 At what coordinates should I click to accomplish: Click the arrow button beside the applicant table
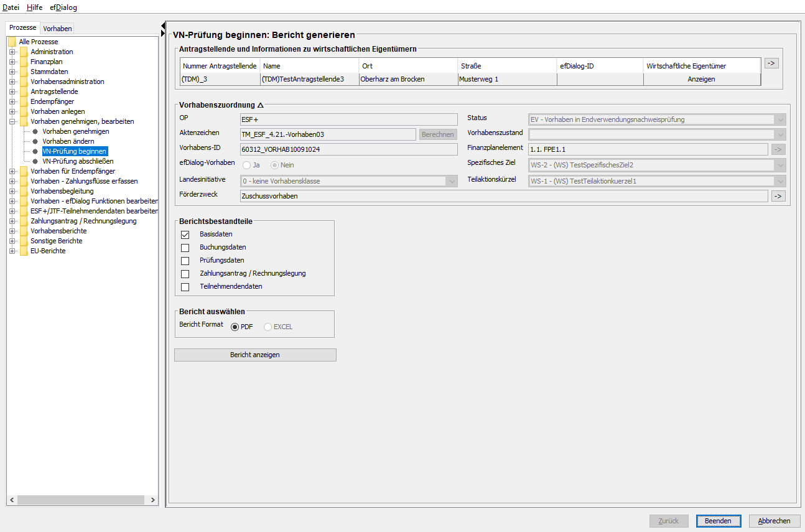coord(771,63)
